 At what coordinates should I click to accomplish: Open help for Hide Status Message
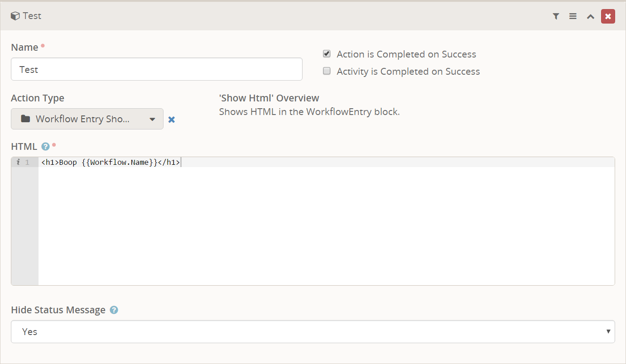click(x=114, y=310)
